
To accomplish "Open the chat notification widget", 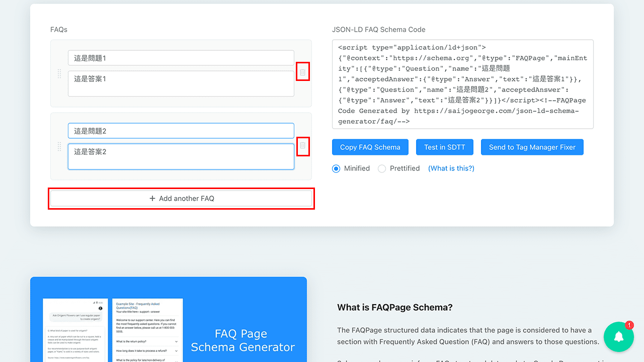I will 618,337.
